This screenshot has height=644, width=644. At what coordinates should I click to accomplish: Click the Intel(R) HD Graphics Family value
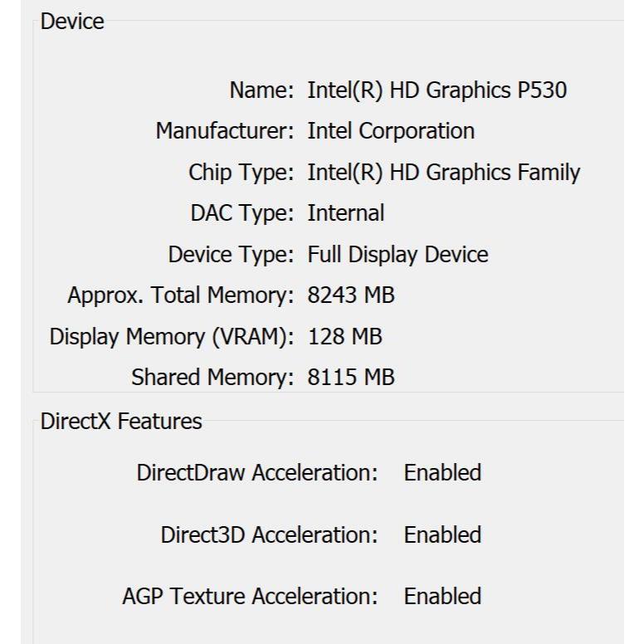click(443, 173)
